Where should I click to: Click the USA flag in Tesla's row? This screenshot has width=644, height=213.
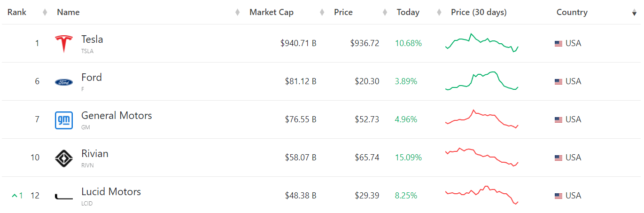[559, 44]
